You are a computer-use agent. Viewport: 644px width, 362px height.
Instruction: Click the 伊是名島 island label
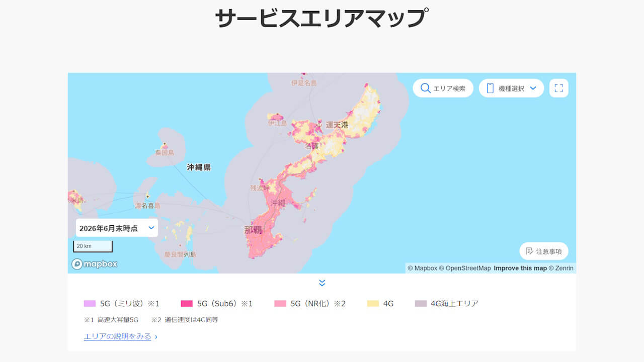pyautogui.click(x=304, y=83)
